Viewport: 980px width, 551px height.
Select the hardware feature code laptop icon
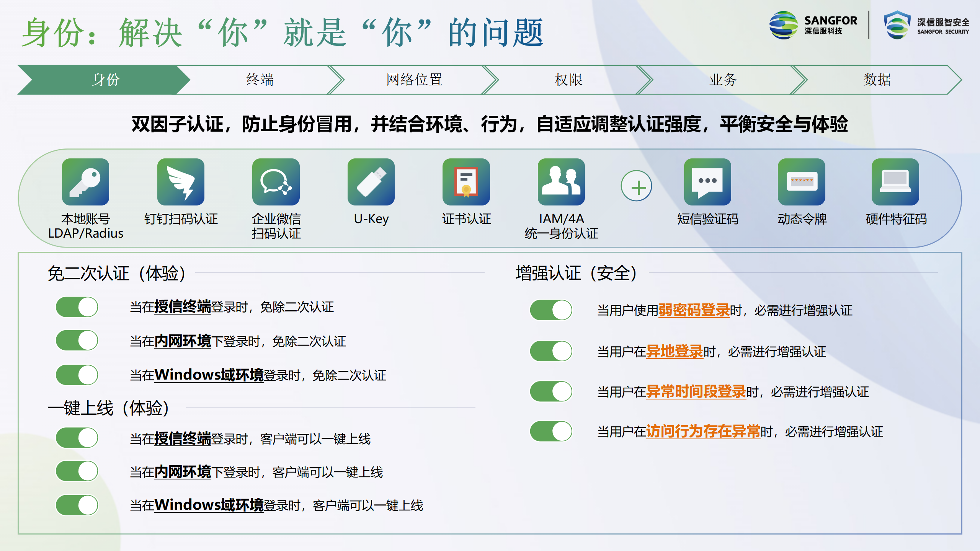point(895,182)
